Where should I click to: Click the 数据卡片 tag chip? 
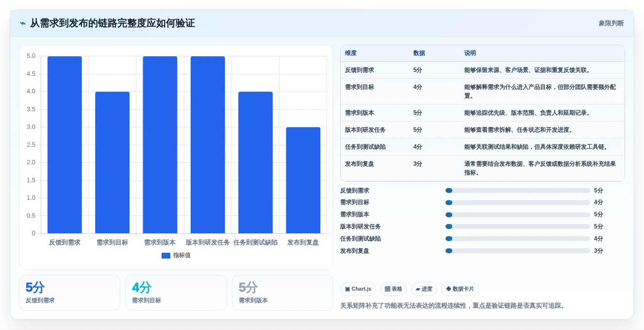(x=460, y=289)
